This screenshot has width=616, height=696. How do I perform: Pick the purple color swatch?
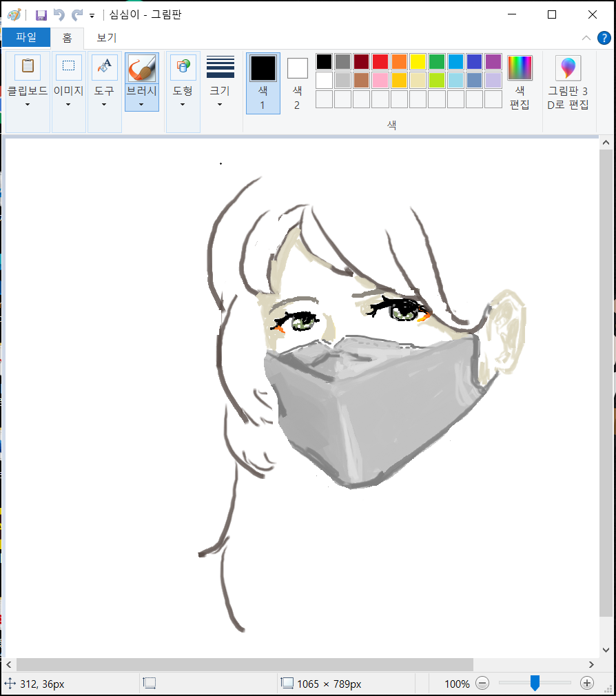click(x=493, y=62)
